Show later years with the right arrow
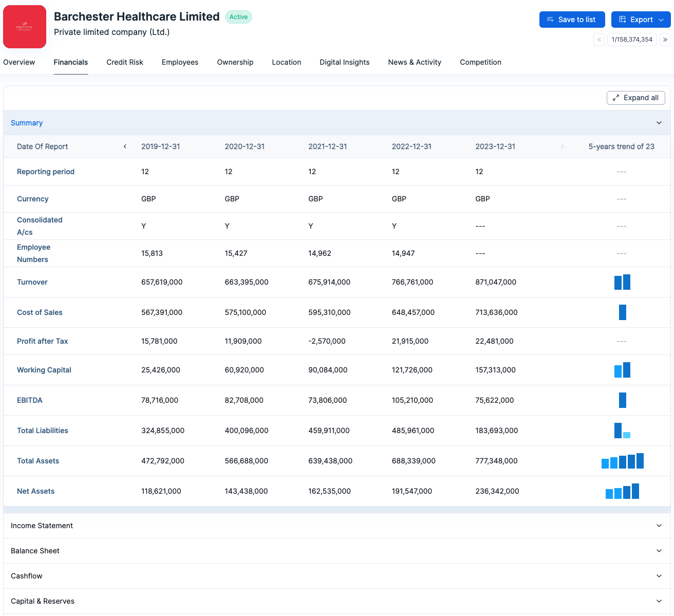Image resolution: width=674 pixels, height=616 pixels. (x=563, y=146)
